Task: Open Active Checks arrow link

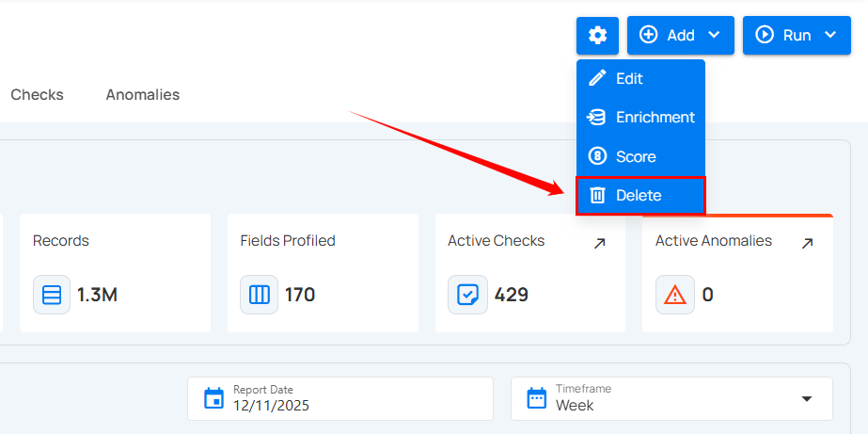Action: coord(599,244)
